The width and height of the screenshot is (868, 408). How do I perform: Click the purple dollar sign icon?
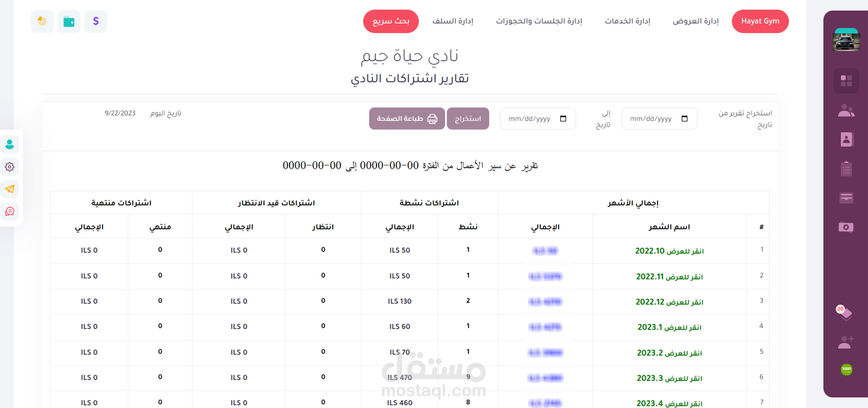click(x=96, y=22)
